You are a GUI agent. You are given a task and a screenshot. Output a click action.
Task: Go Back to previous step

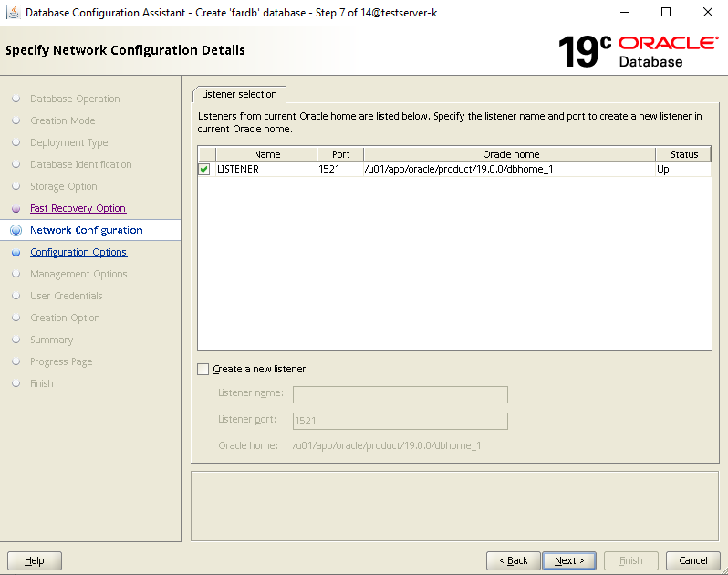pos(514,560)
